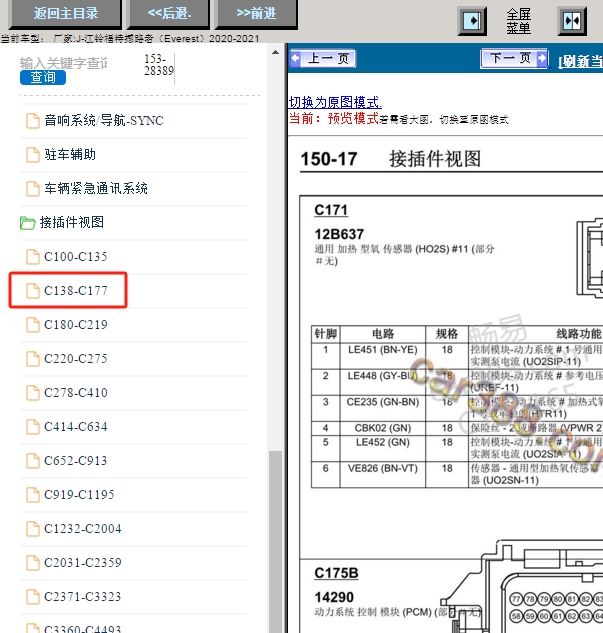603x633 pixels.
Task: Click page icon beside C278-C410
Action: pos(33,392)
